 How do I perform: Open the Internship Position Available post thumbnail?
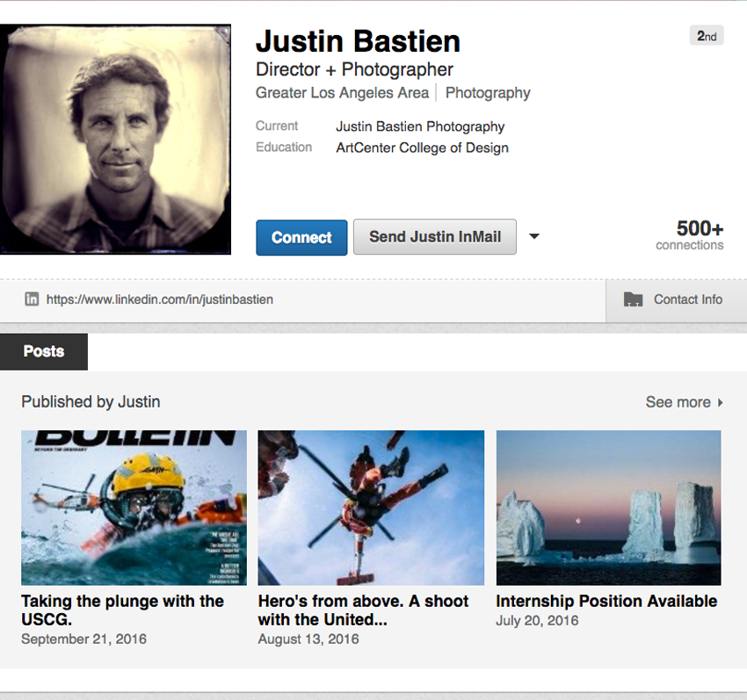click(607, 508)
